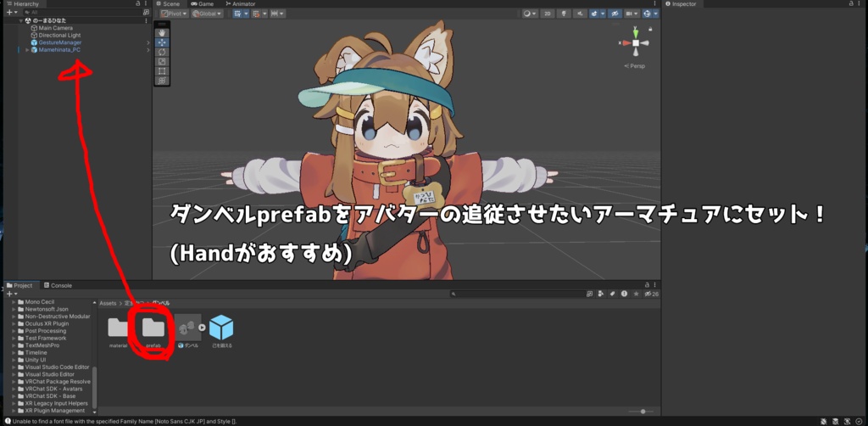The height and width of the screenshot is (426, 868).
Task: Select the Project tab
Action: point(19,285)
